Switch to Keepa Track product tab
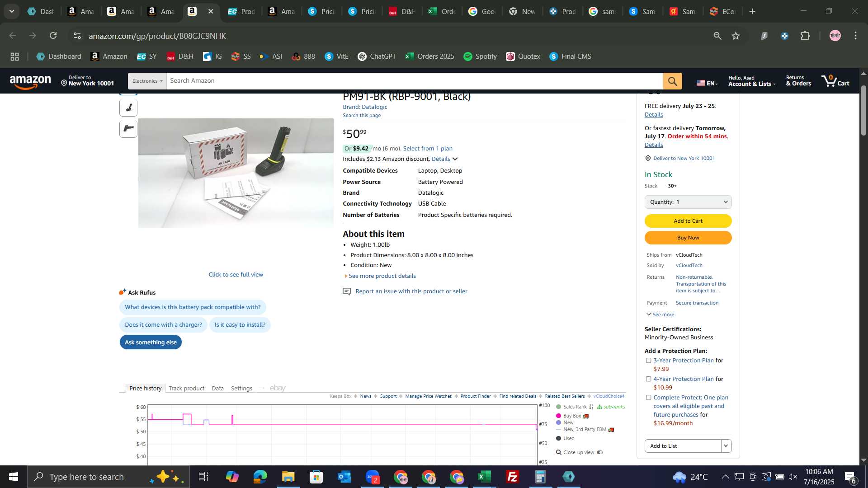The height and width of the screenshot is (488, 868). pyautogui.click(x=186, y=388)
